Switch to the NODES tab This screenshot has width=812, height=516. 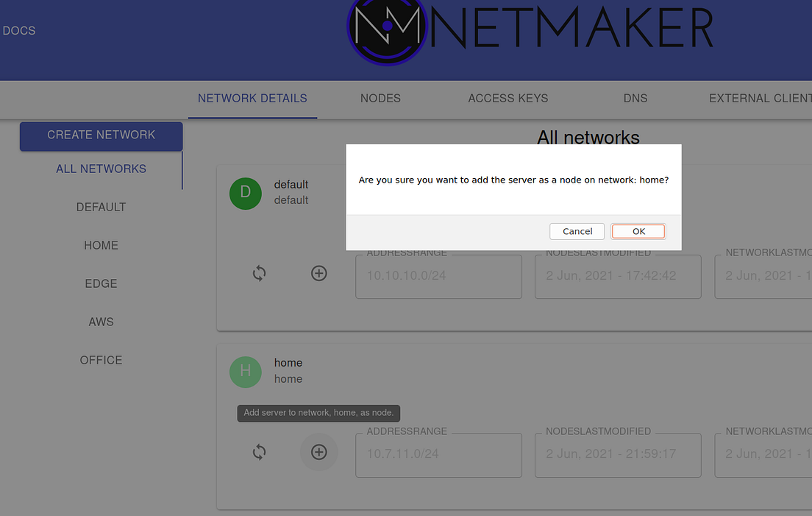380,98
